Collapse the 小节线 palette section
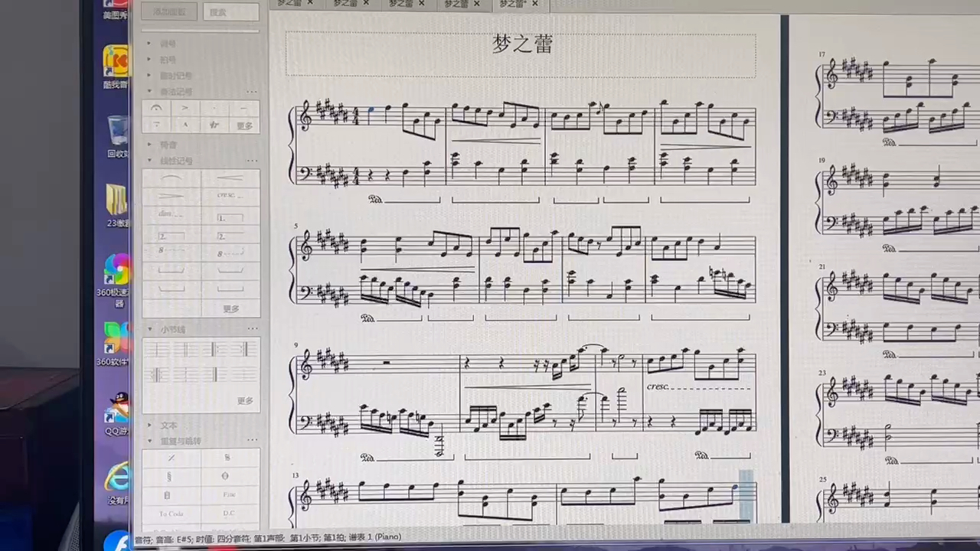This screenshot has height=551, width=980. [x=171, y=329]
